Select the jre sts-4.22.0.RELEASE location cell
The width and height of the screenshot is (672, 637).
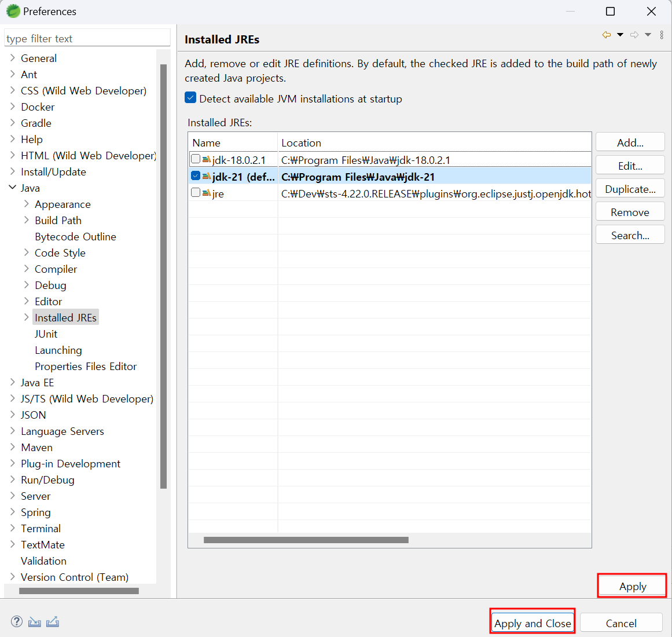436,194
